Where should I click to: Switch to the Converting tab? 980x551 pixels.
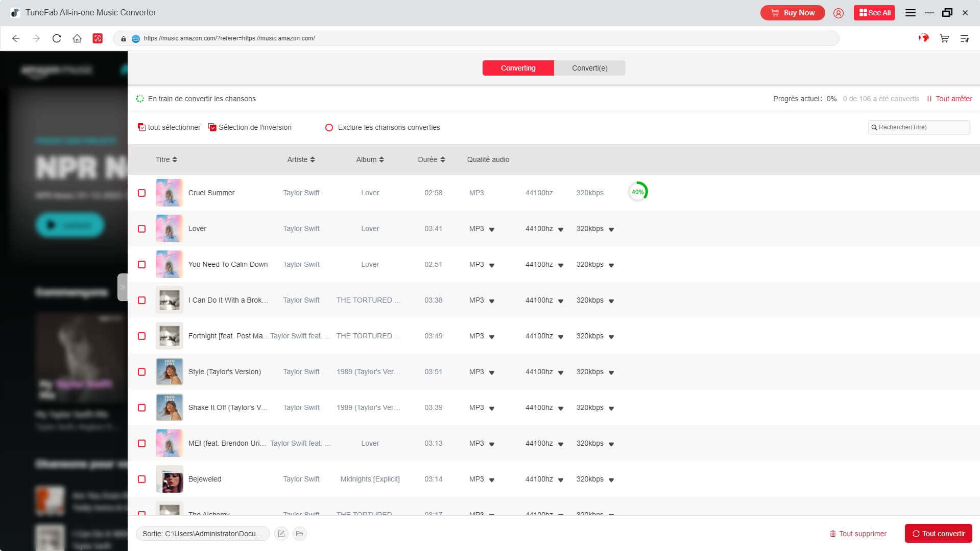coord(518,68)
